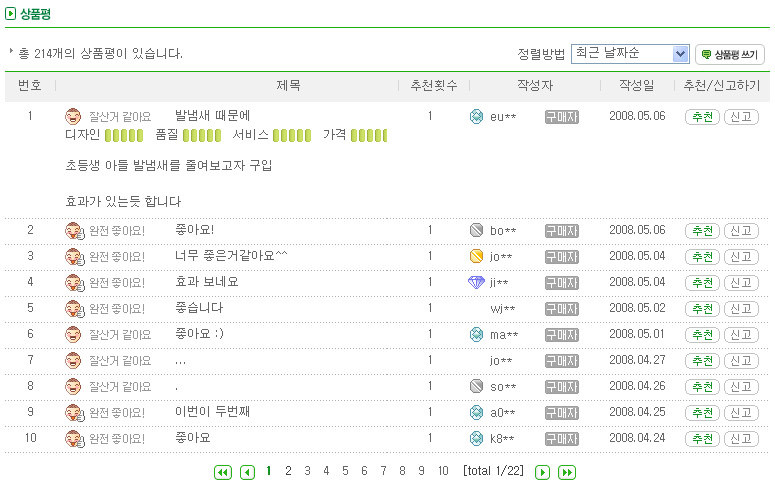
Task: Go to previous page arrow icon
Action: pos(247,473)
